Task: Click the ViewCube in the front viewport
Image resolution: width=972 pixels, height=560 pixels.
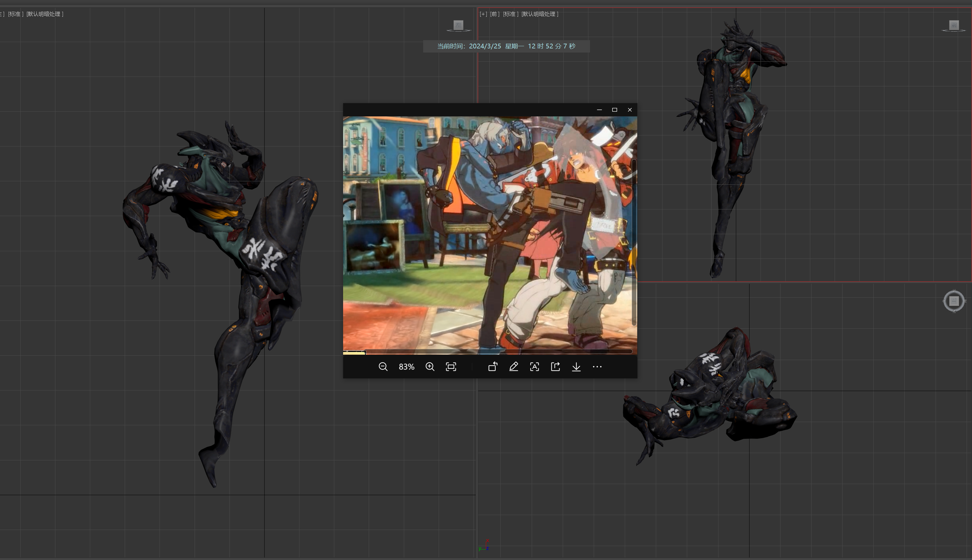Action: 954,25
